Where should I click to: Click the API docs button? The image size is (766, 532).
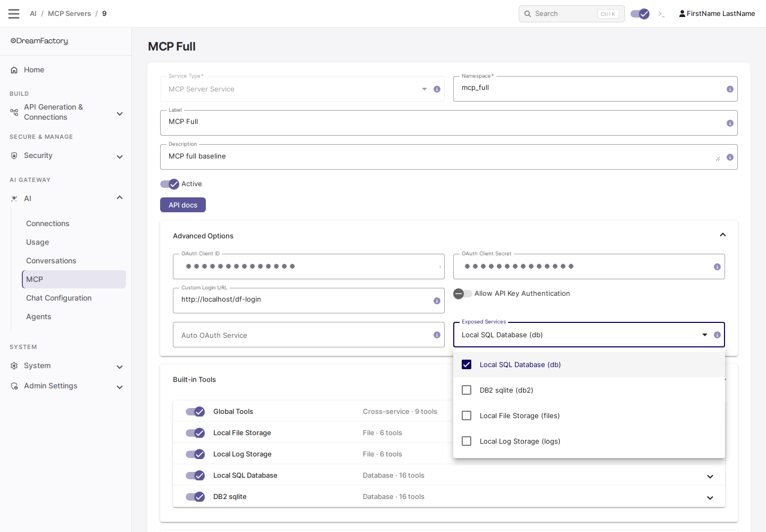[x=183, y=205]
